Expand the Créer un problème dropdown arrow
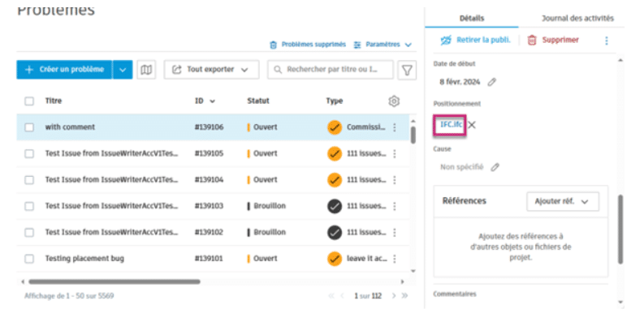 [x=123, y=70]
